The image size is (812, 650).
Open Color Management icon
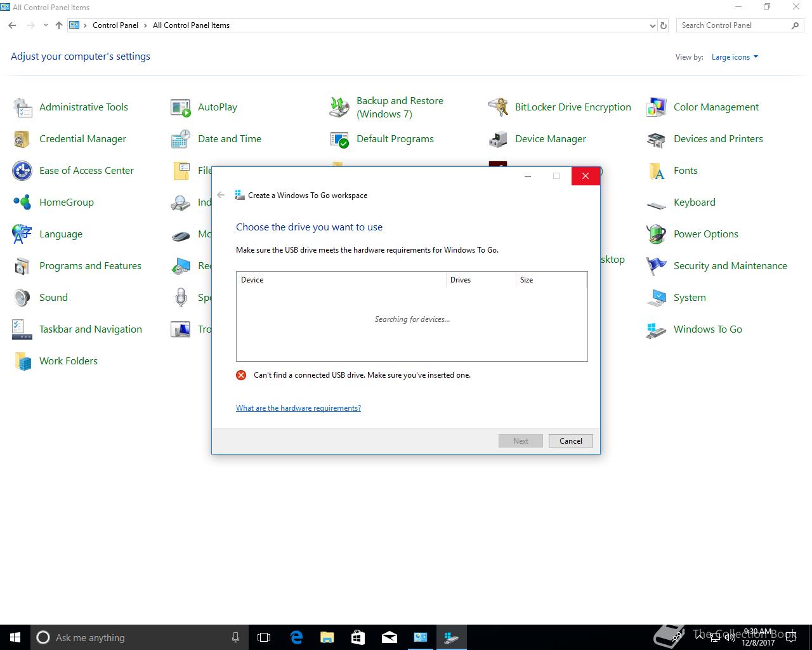click(657, 107)
